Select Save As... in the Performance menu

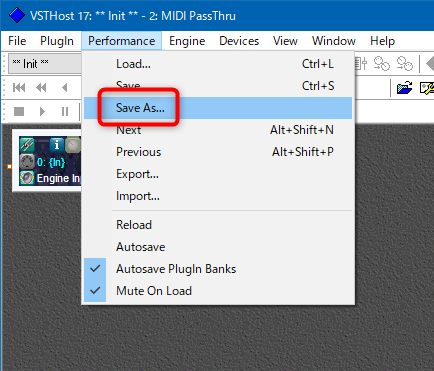pyautogui.click(x=218, y=108)
